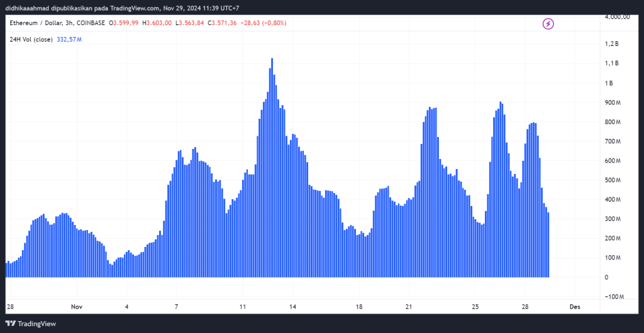
Task: Click the 14 date label on time axis
Action: (x=293, y=307)
